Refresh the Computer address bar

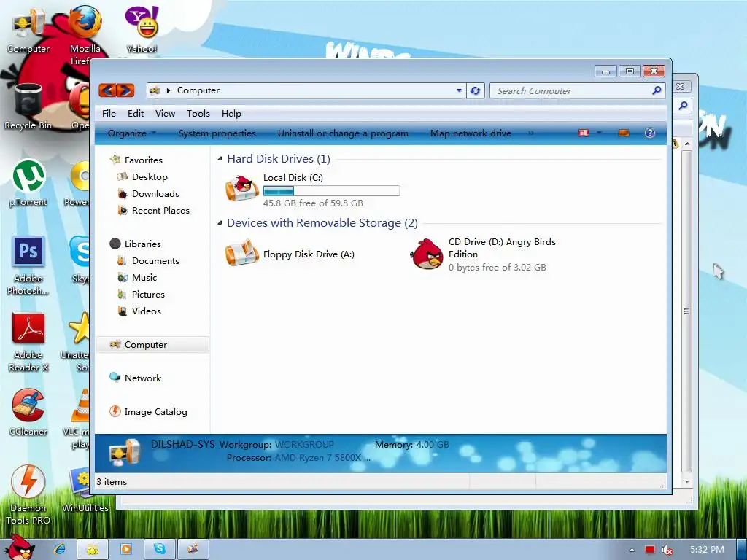pyautogui.click(x=475, y=90)
